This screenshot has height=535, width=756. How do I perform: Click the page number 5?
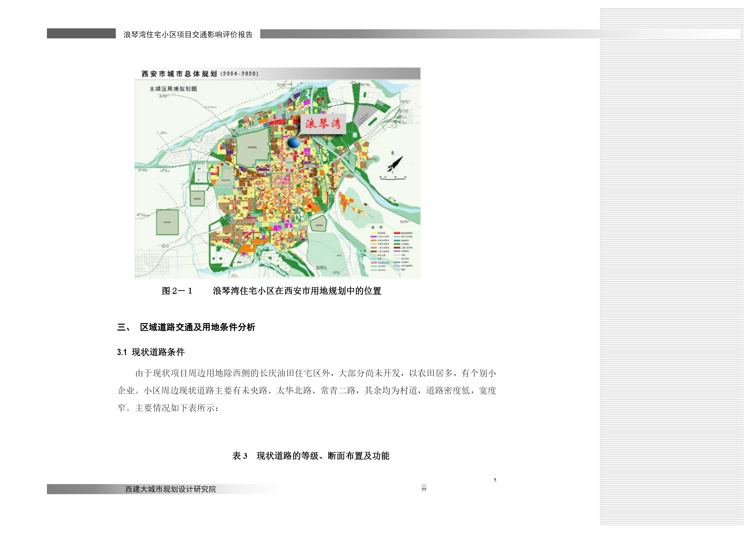pos(495,480)
